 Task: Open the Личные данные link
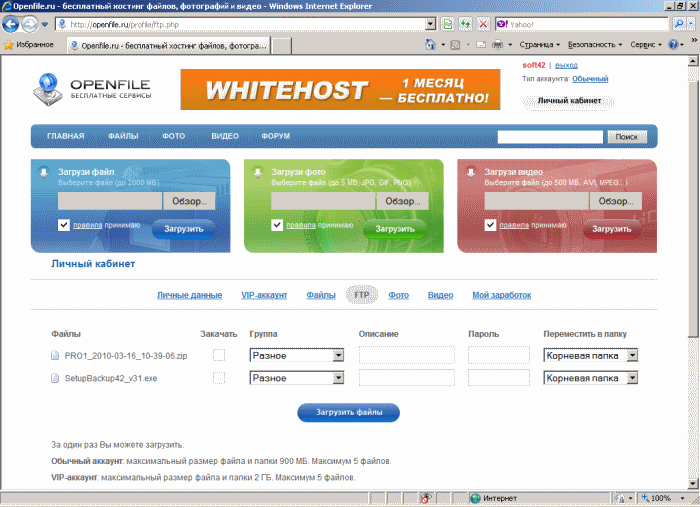(189, 295)
